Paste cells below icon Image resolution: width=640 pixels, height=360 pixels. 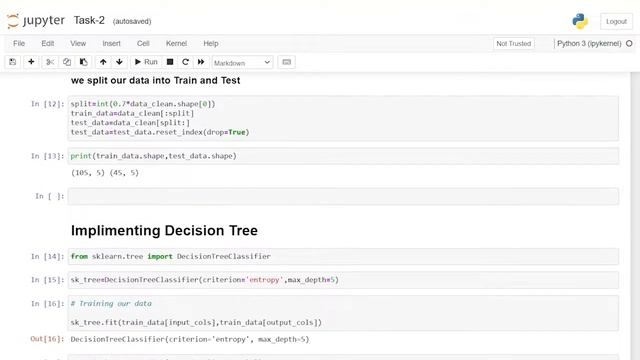pyautogui.click(x=84, y=62)
